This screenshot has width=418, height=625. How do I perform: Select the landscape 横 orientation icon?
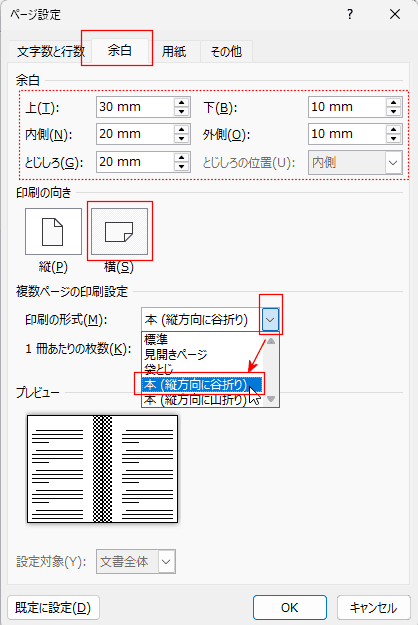click(x=120, y=232)
